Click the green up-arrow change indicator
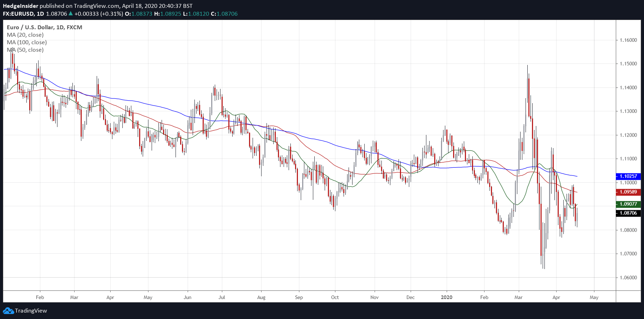The height and width of the screenshot is (319, 644). tap(71, 14)
